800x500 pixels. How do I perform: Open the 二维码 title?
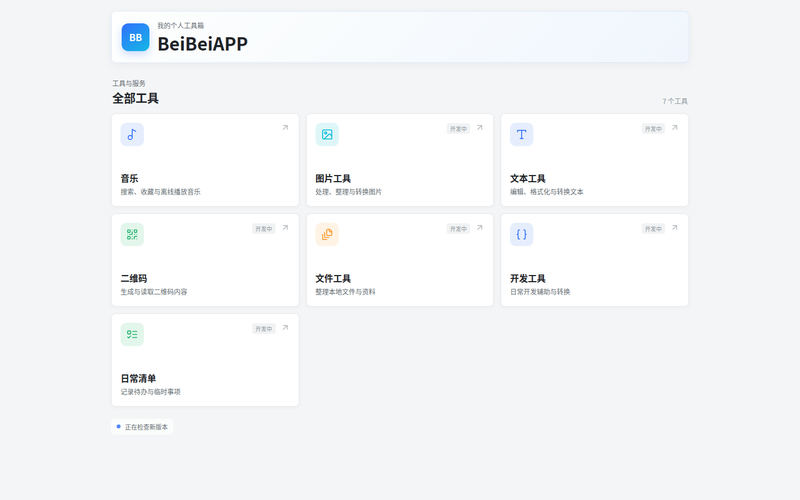click(134, 279)
